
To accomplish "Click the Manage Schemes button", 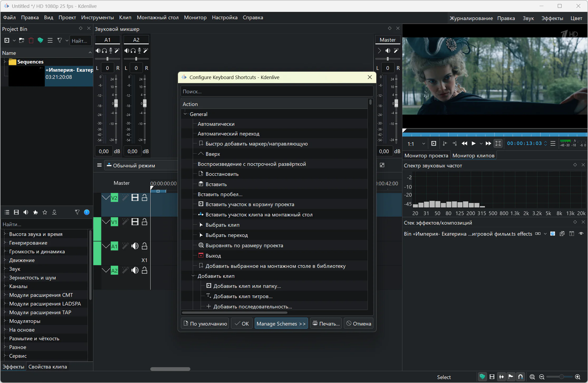I will click(x=281, y=324).
